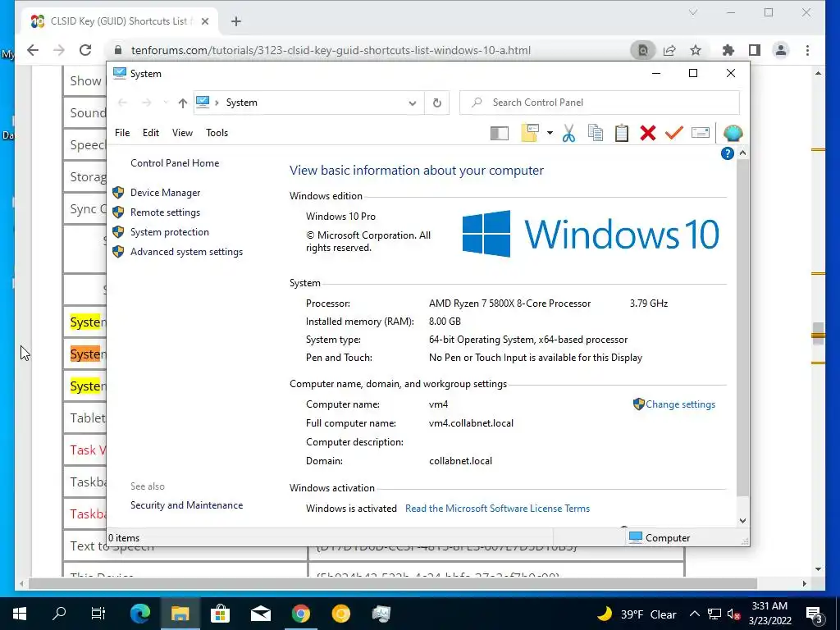Click the orange checkmark Properties icon
840x630 pixels.
tap(673, 132)
